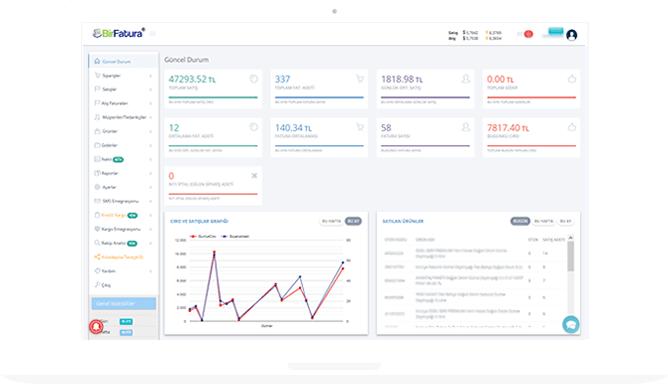Select Bu Ay in the Ciro chart
668x384 pixels.
click(353, 221)
